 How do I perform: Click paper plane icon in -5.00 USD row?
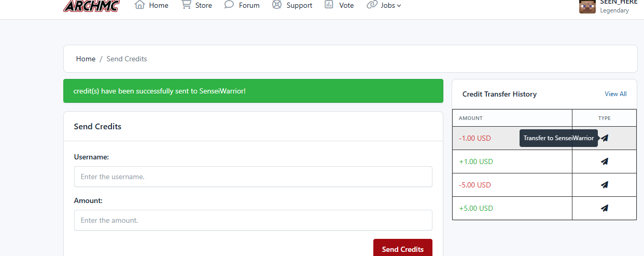(x=605, y=185)
